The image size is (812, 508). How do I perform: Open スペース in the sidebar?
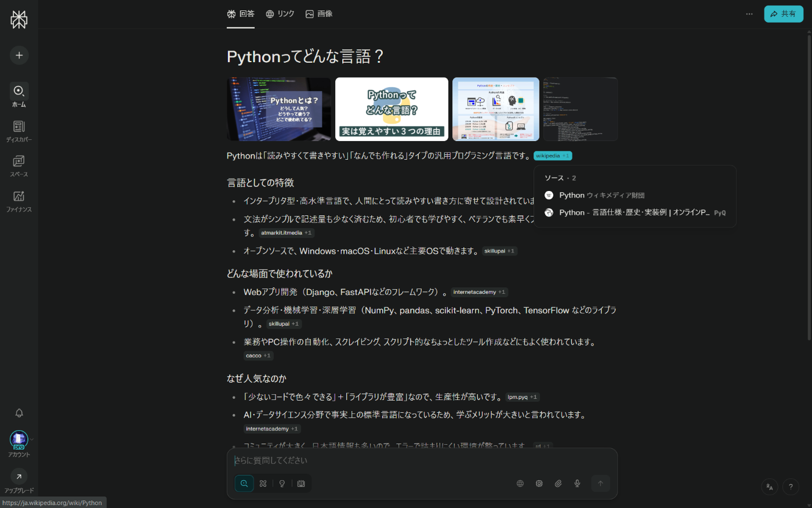[19, 166]
